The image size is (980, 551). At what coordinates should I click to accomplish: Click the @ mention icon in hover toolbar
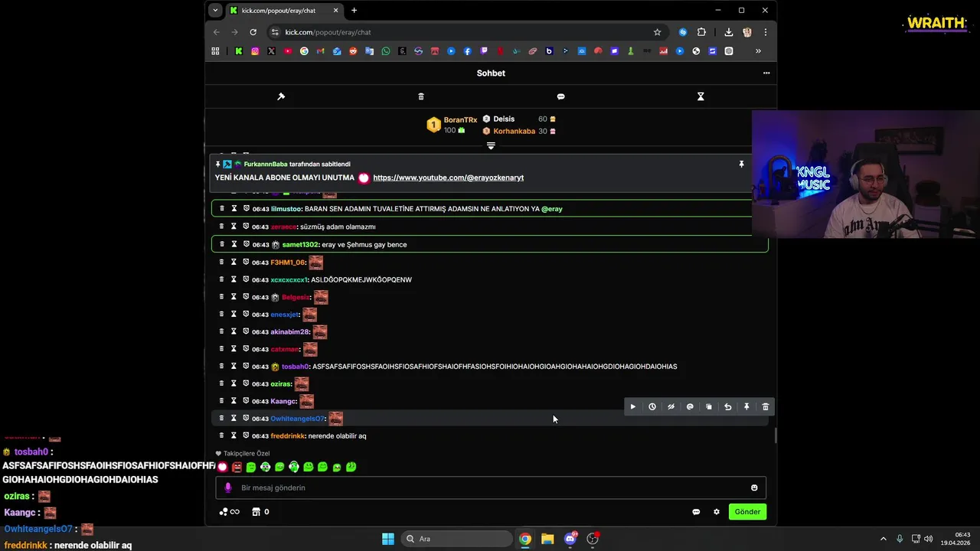pyautogui.click(x=690, y=407)
